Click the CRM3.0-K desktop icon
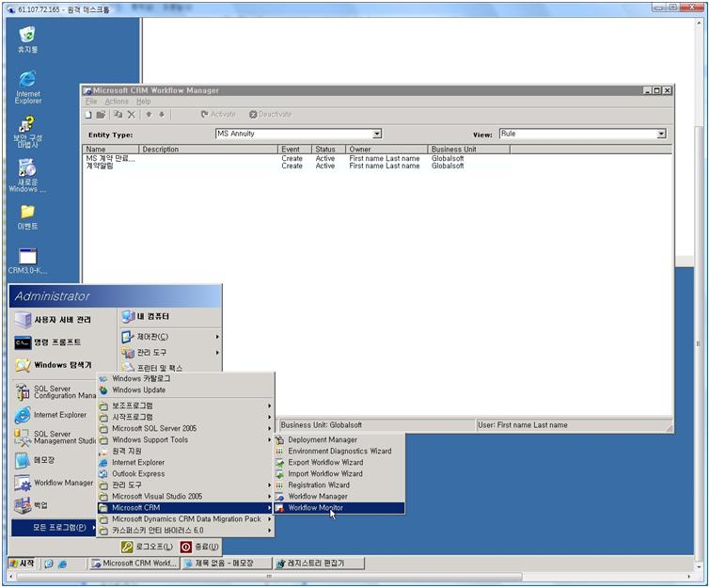 (x=27, y=262)
